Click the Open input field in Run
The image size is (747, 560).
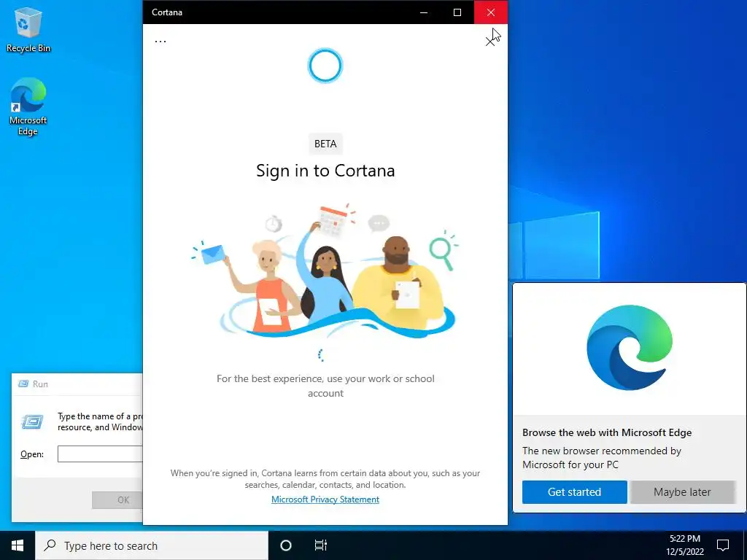[x=100, y=454]
